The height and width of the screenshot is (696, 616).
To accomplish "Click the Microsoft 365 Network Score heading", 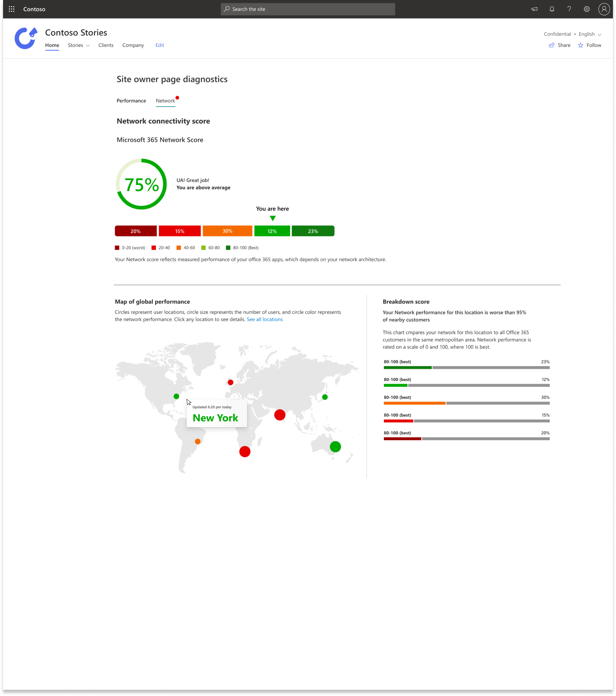I will click(x=160, y=140).
